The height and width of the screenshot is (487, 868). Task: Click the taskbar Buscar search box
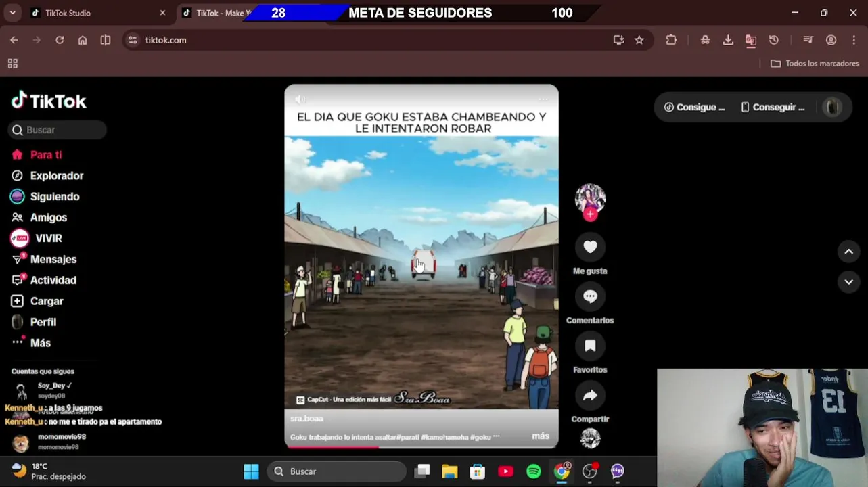(x=336, y=471)
